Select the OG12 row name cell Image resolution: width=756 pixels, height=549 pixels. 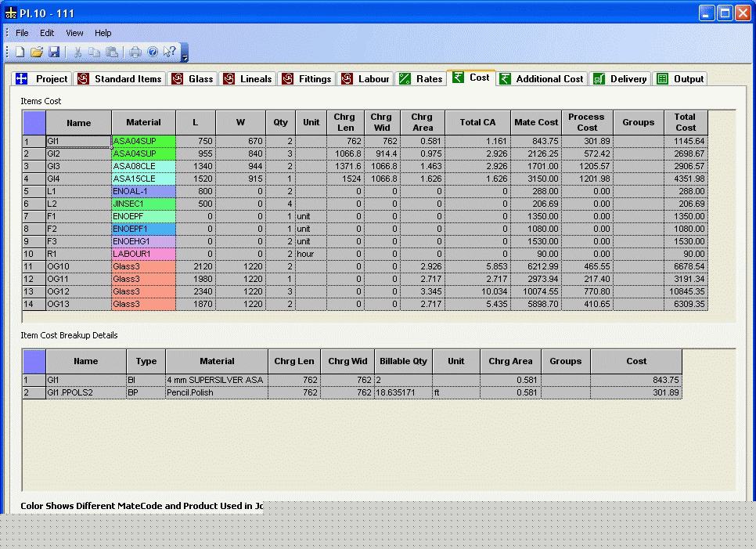click(78, 291)
